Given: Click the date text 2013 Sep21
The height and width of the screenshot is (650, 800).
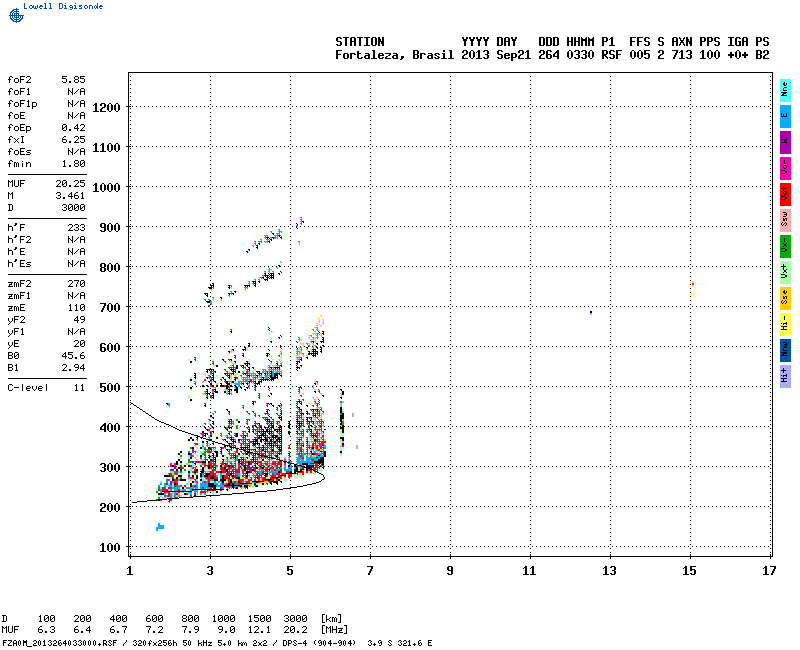Looking at the screenshot, I should click(x=496, y=55).
